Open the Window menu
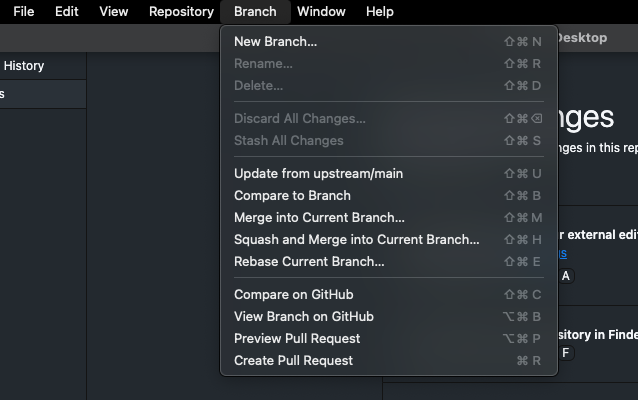The image size is (638, 400). click(321, 11)
